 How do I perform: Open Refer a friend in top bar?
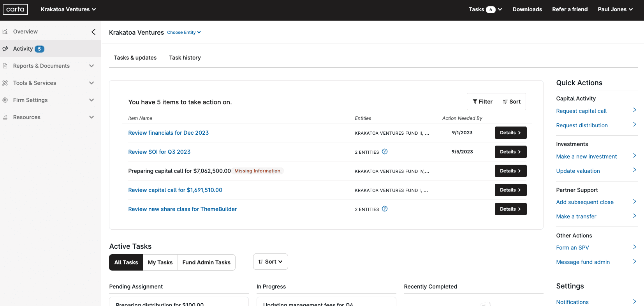coord(570,9)
